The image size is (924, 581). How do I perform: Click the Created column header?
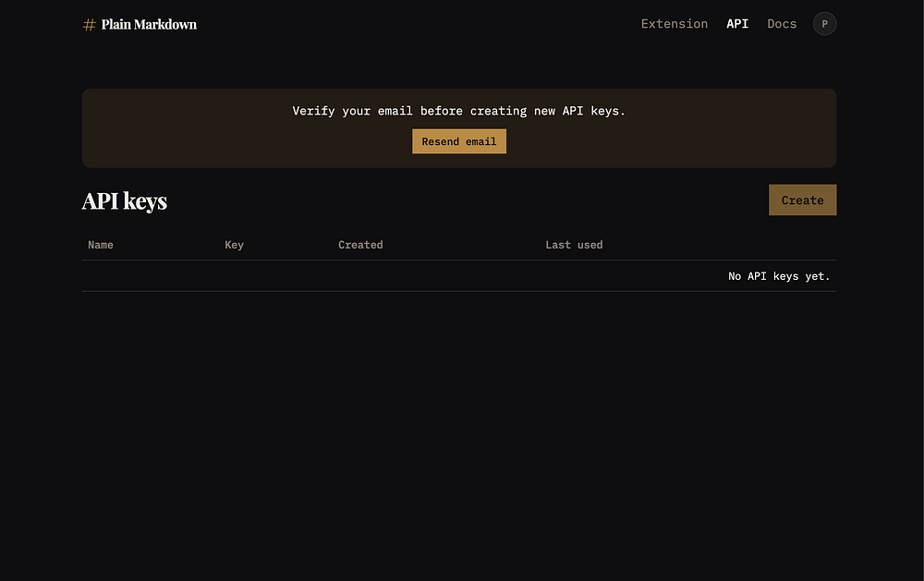(x=360, y=245)
